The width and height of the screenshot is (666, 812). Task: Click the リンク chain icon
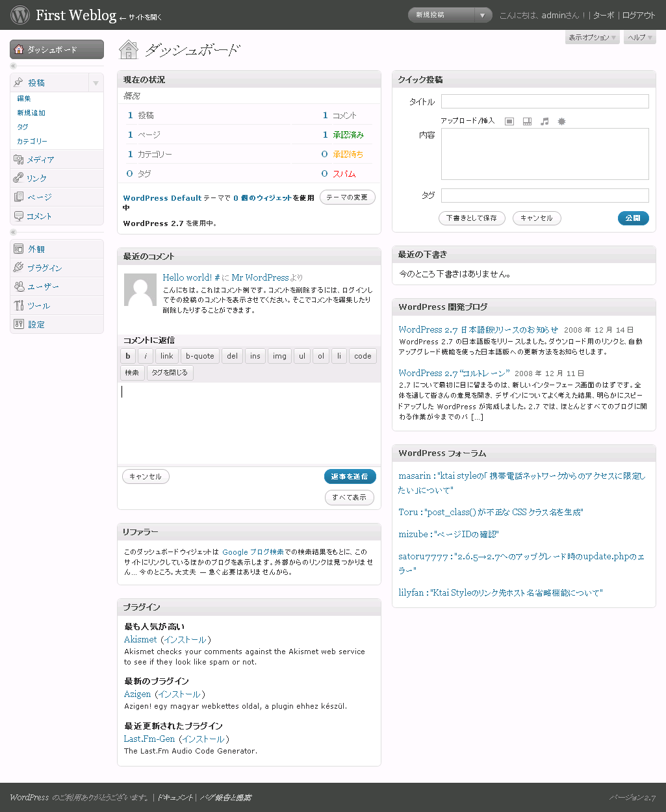(18, 178)
